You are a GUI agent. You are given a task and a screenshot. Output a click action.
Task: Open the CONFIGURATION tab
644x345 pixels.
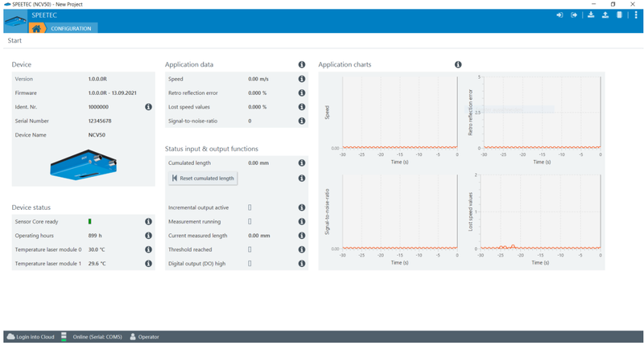point(71,28)
